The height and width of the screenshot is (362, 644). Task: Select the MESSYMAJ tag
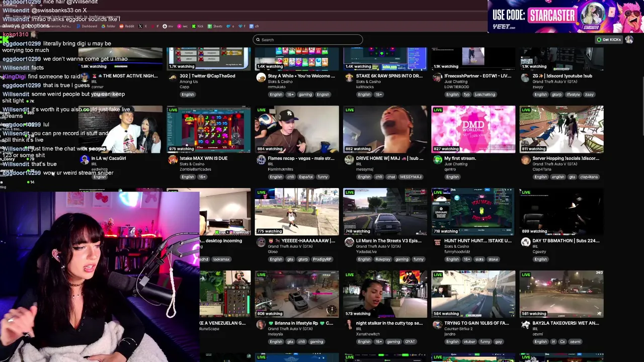tap(411, 177)
